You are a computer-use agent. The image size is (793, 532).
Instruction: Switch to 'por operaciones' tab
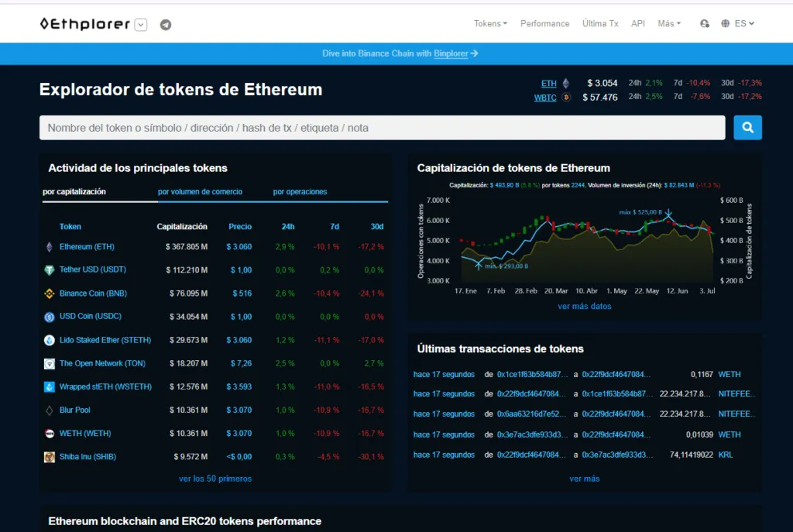[x=300, y=192]
